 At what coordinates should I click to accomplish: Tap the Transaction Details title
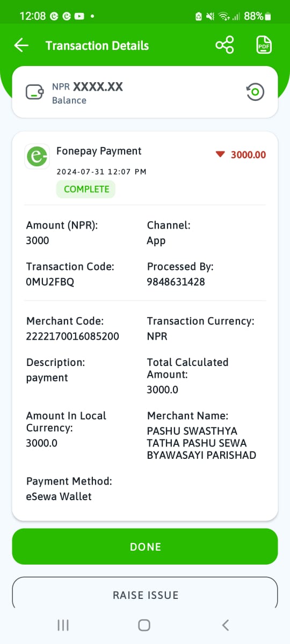pos(97,46)
